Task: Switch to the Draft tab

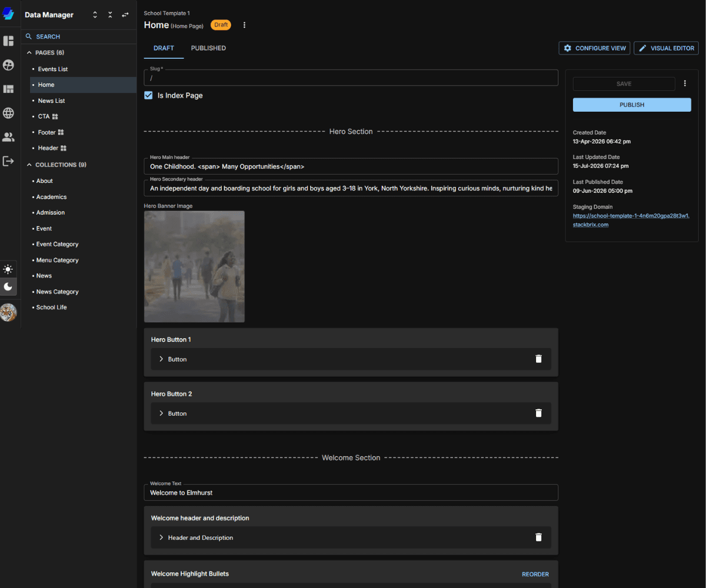Action: [164, 48]
